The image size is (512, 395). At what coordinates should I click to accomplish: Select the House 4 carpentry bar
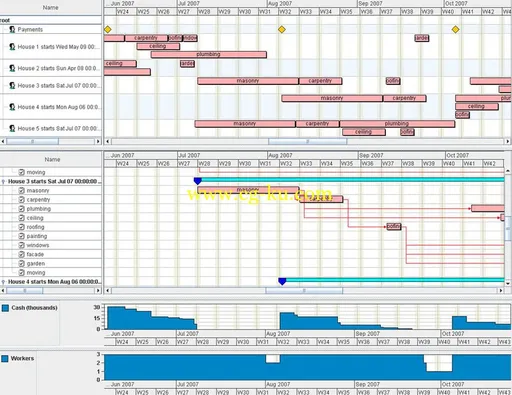coord(405,98)
